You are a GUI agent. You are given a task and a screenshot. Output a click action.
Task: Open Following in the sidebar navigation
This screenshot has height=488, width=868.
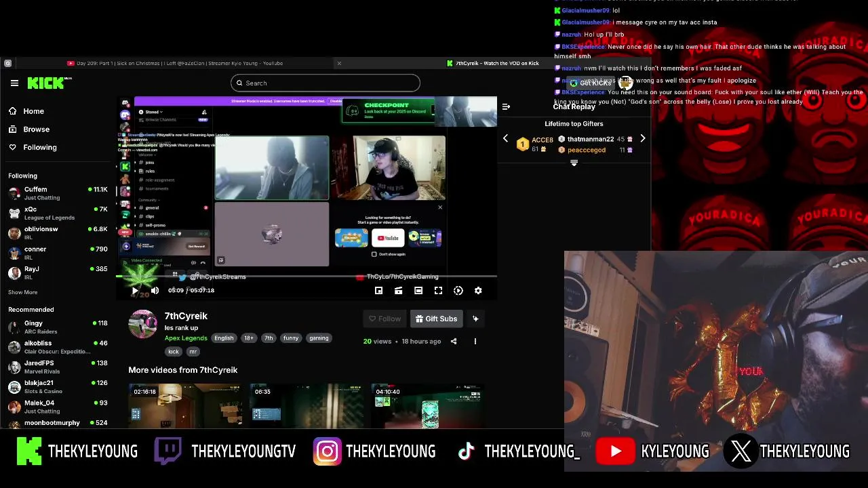(x=33, y=147)
